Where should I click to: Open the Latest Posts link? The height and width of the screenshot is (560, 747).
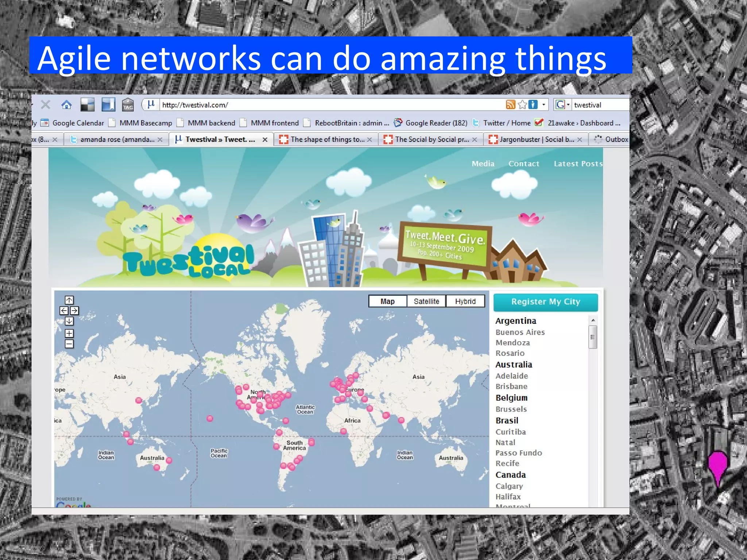pos(578,164)
